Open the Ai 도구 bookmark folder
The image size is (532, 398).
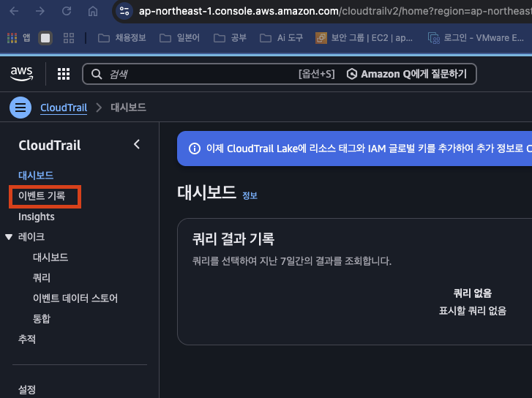[x=281, y=37]
